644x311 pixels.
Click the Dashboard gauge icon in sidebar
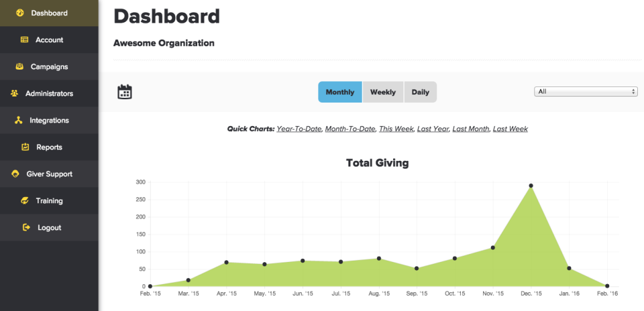(x=20, y=13)
